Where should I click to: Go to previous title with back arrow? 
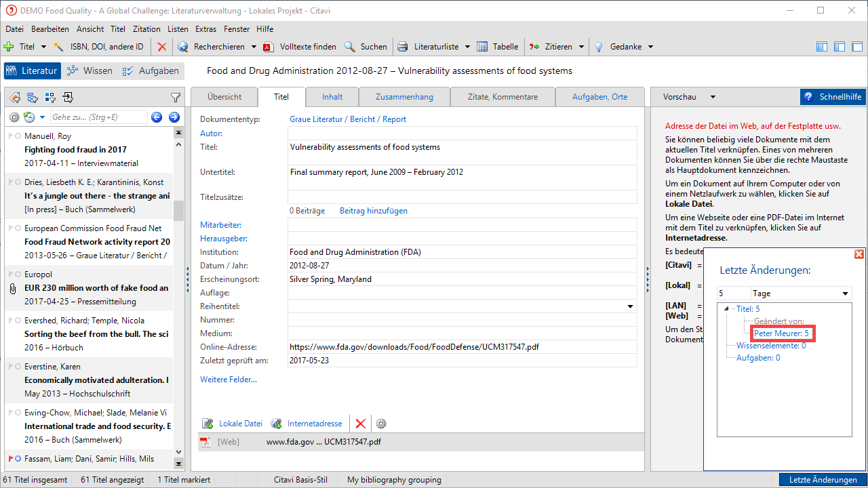tap(157, 117)
